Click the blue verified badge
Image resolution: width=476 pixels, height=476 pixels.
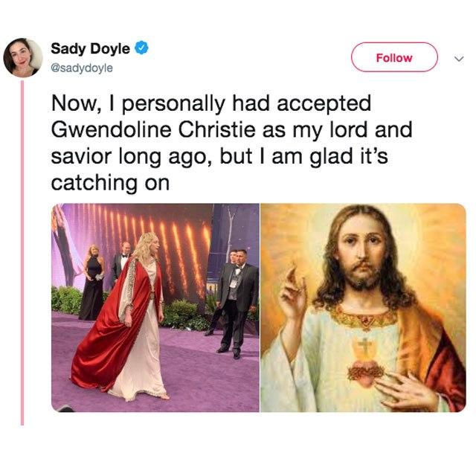click(x=141, y=48)
